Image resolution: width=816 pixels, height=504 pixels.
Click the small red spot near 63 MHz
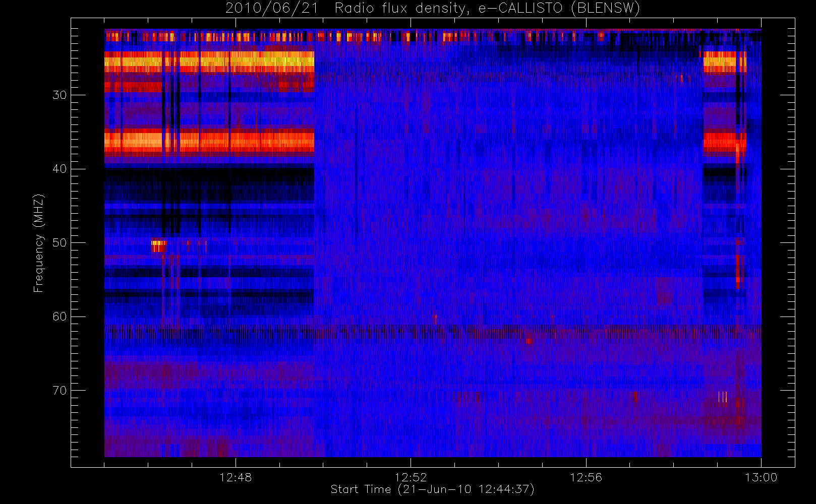coord(529,341)
